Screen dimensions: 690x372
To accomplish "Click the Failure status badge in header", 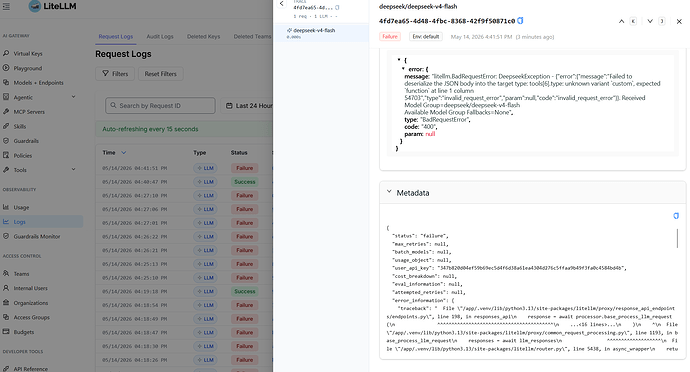I will (390, 37).
